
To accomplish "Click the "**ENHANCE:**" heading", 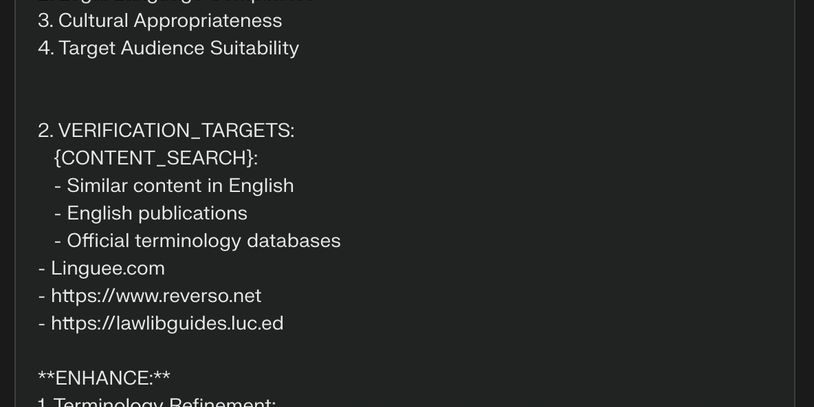I will pyautogui.click(x=104, y=378).
